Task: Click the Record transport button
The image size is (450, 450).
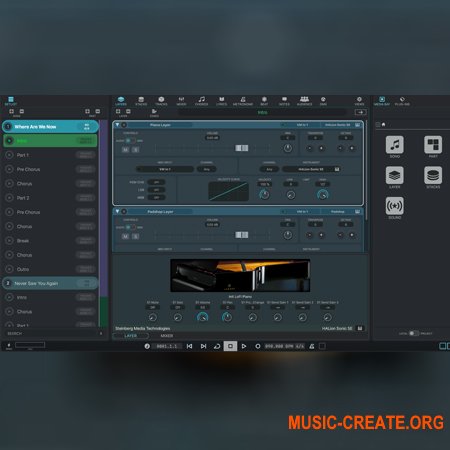Action: [258, 346]
